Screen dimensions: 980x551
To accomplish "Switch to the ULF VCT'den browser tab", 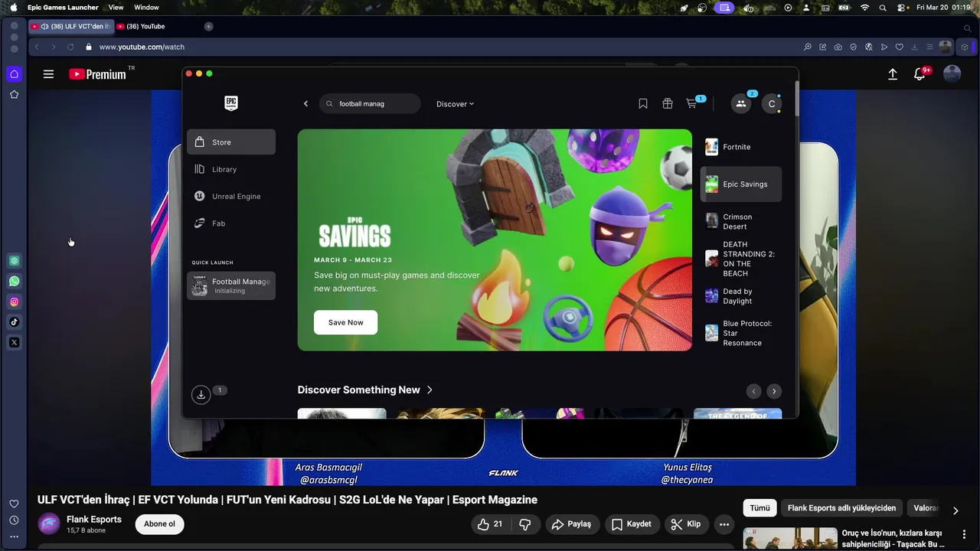I will [x=71, y=26].
